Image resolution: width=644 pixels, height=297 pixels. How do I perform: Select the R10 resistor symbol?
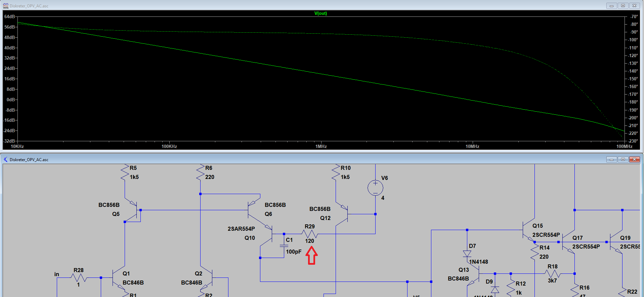336,173
